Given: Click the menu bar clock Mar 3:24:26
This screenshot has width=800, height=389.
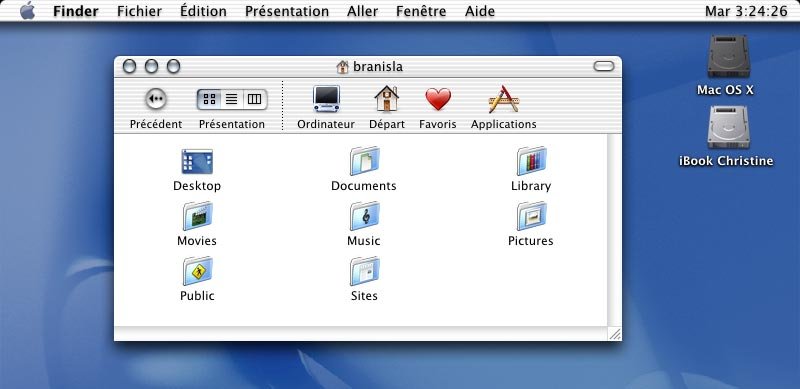Looking at the screenshot, I should 746,11.
